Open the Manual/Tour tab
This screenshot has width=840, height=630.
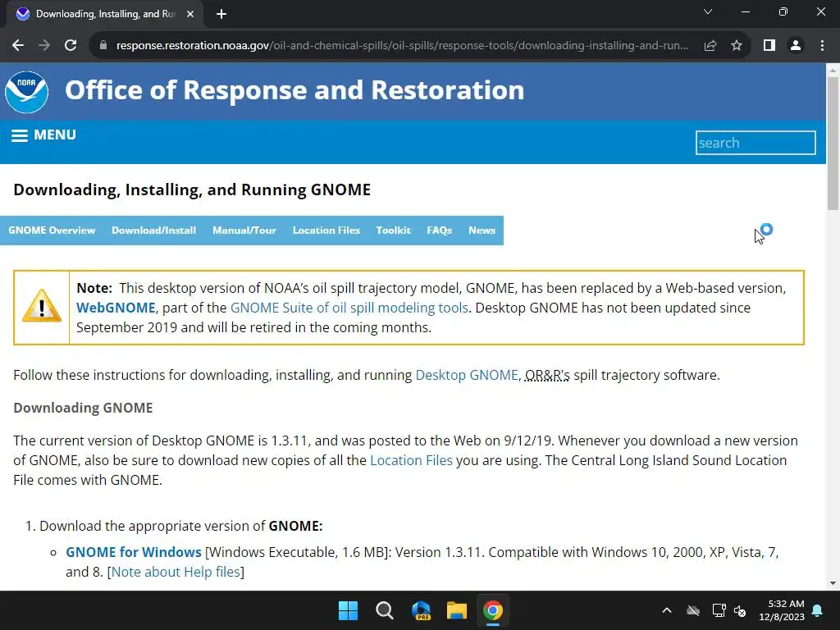(x=244, y=231)
